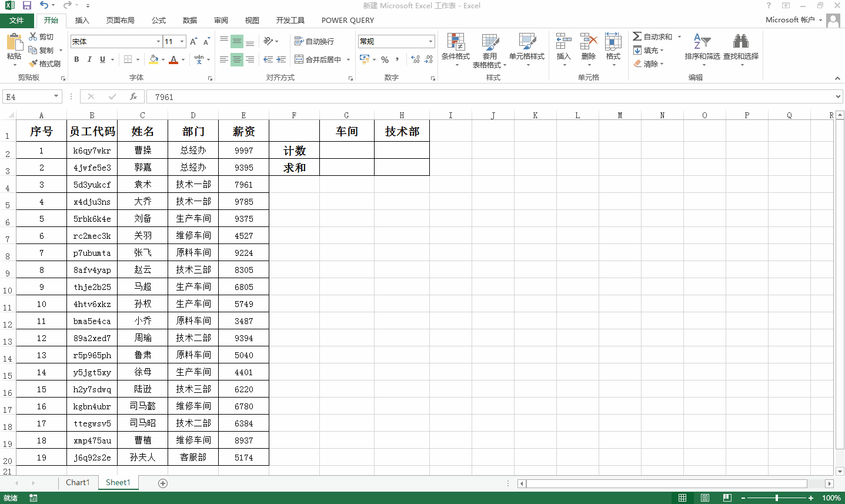Click the Save icon in quick access toolbar
845x504 pixels.
26,5
